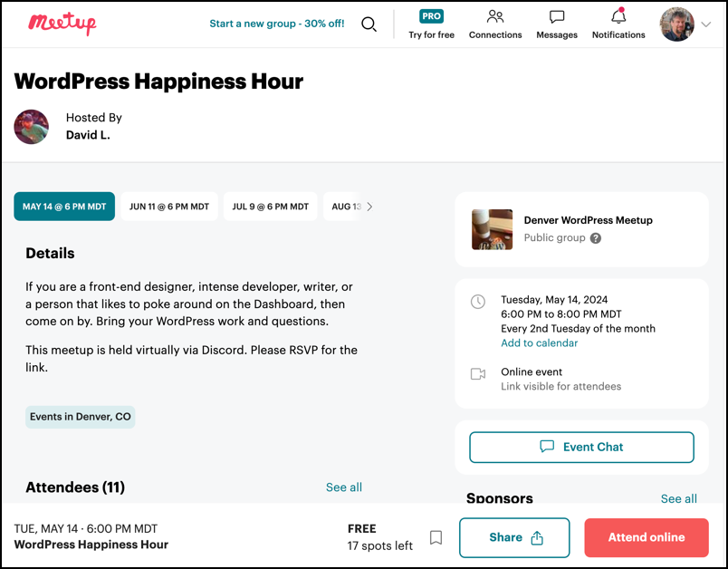Open the Event Chat
This screenshot has width=728, height=569.
coord(581,447)
